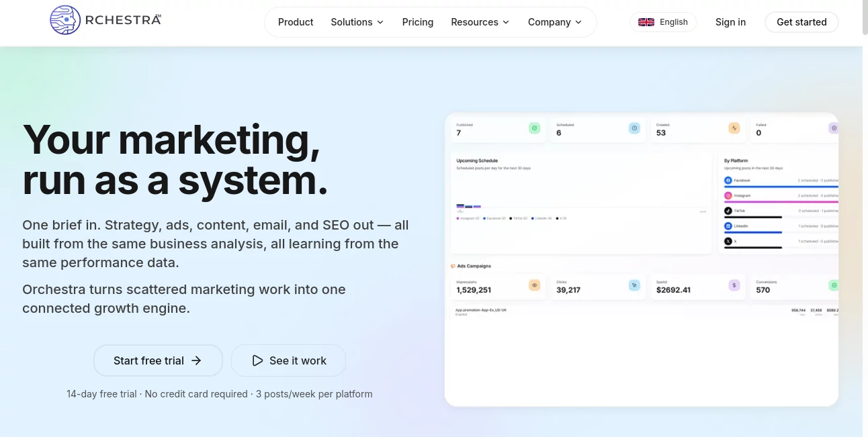Click the orange Impressions eye icon

534,285
